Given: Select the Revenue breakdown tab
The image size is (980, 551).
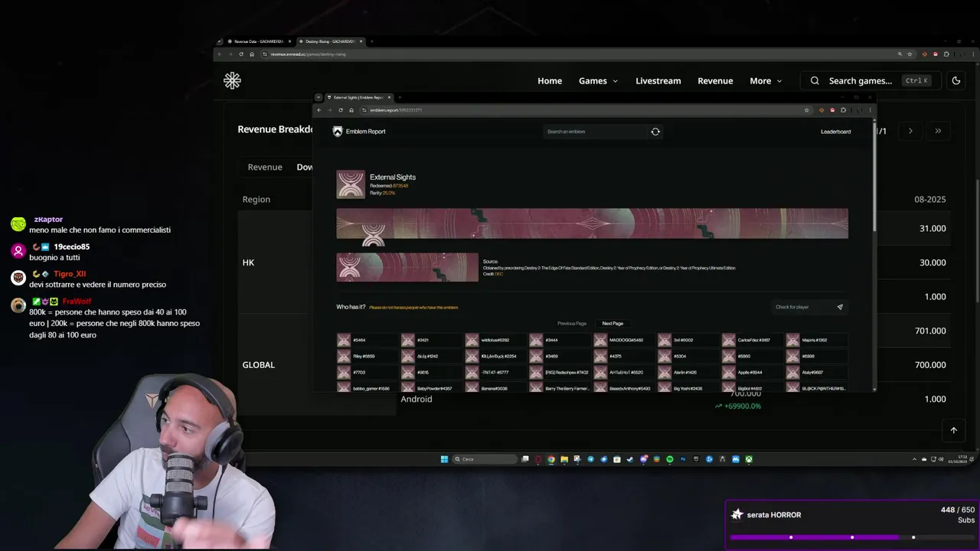Looking at the screenshot, I should click(265, 167).
